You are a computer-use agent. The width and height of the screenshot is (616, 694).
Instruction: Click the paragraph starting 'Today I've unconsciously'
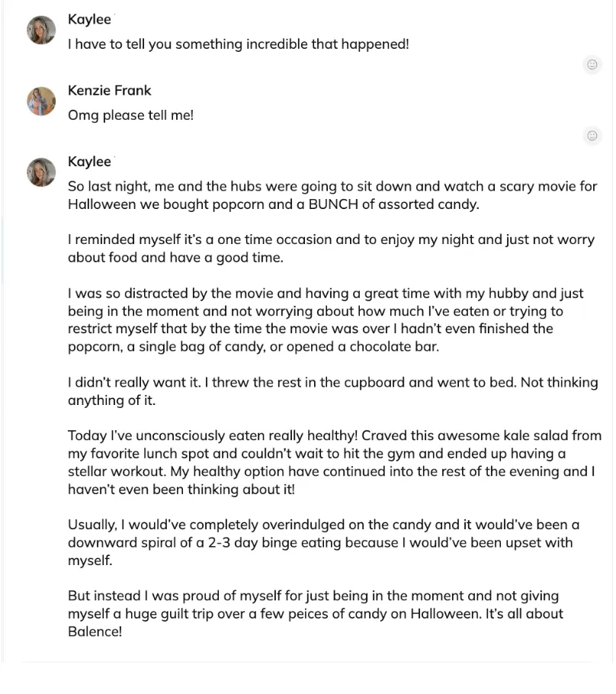point(335,462)
